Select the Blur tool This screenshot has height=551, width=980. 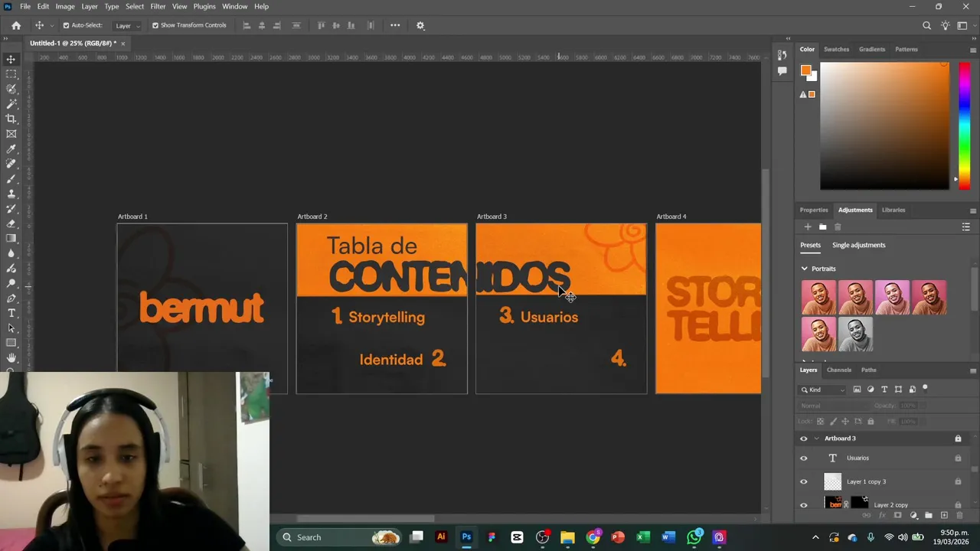point(11,253)
